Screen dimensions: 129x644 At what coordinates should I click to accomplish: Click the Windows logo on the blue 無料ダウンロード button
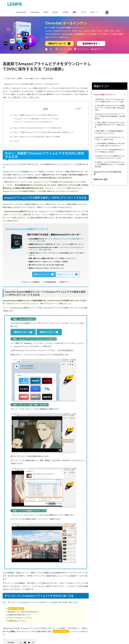[52, 274]
